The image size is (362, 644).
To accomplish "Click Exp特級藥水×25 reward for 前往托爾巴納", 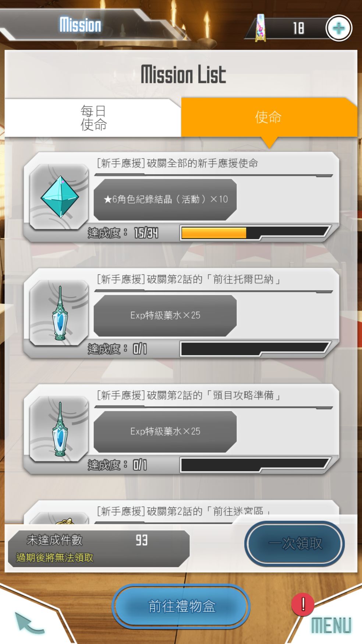I will coord(165,316).
